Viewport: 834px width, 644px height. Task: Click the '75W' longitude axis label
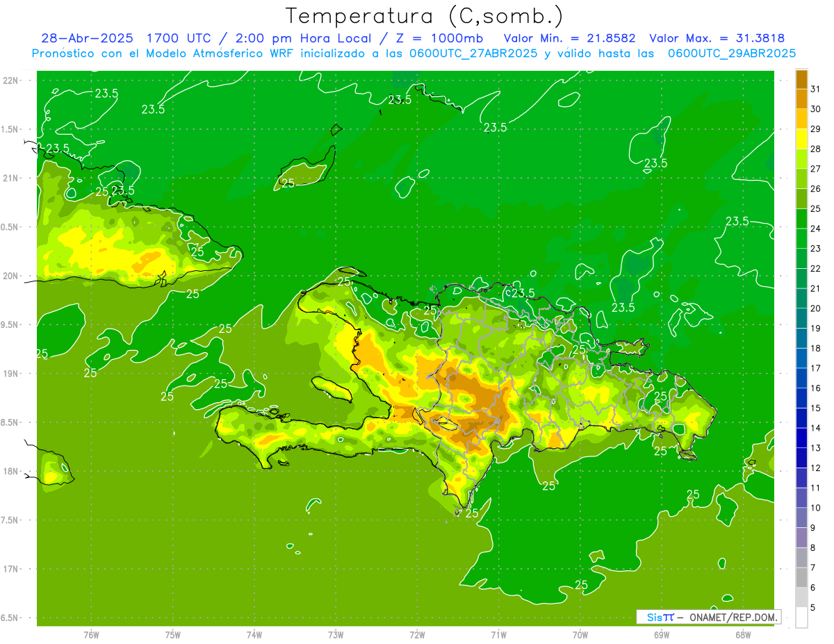tap(173, 635)
